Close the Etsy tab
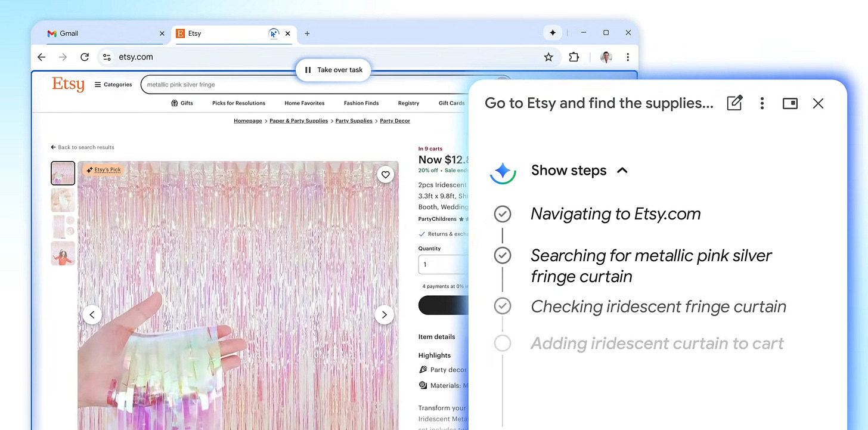 pos(288,33)
